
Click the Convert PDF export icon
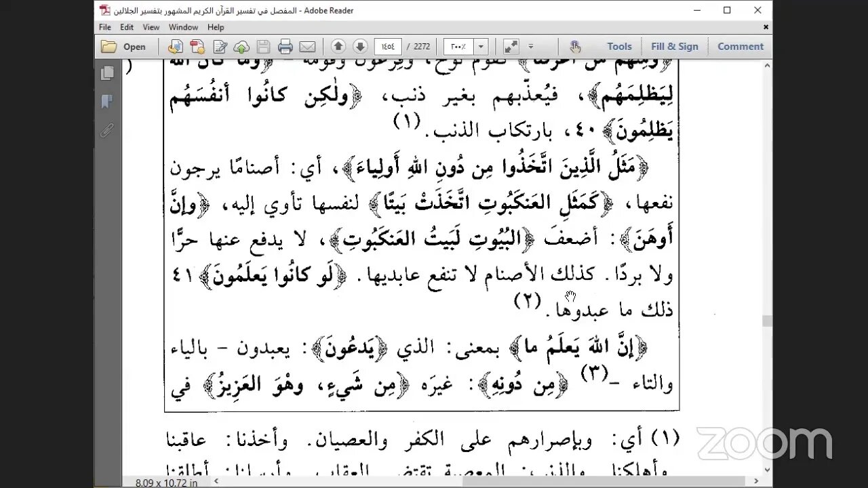[197, 47]
